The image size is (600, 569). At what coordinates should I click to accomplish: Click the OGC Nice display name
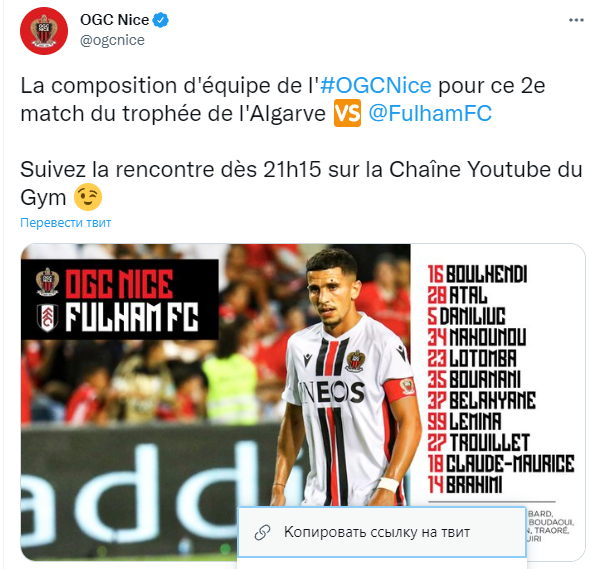point(114,20)
